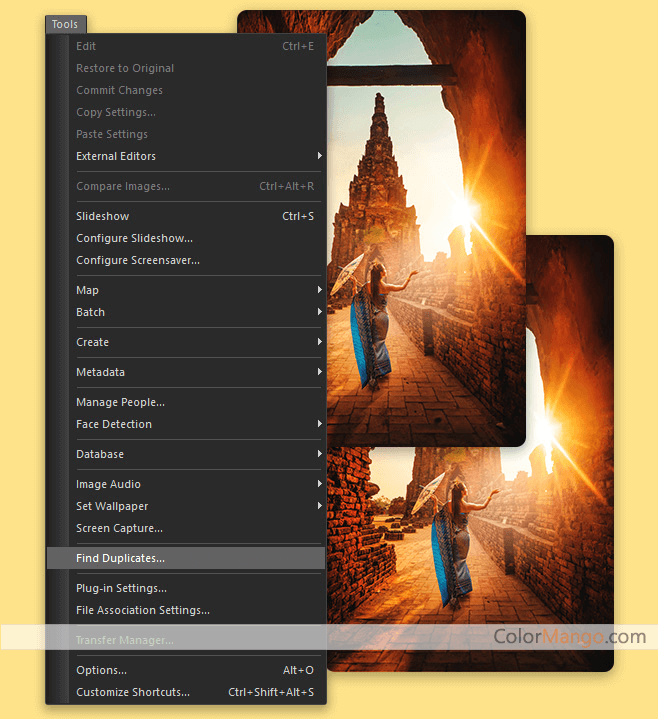658x719 pixels.
Task: Click the Tools menu header
Action: coord(65,24)
